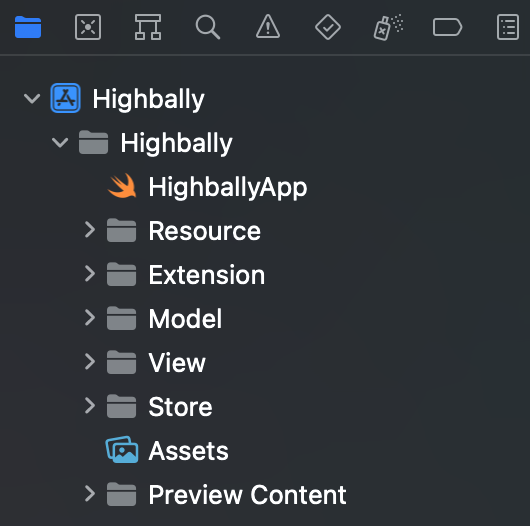Expand the Store folder chevron
Viewport: 530px width, 526px height.
click(90, 406)
